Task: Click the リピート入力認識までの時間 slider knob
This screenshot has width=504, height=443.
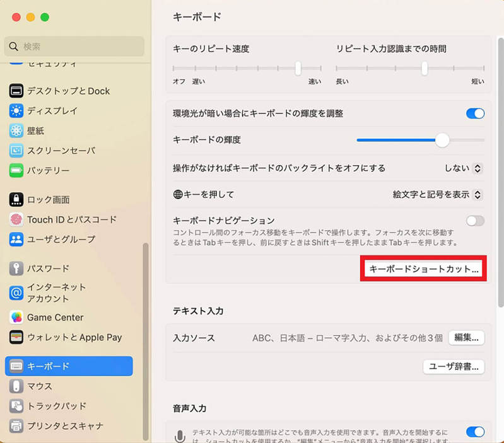Action: [425, 69]
